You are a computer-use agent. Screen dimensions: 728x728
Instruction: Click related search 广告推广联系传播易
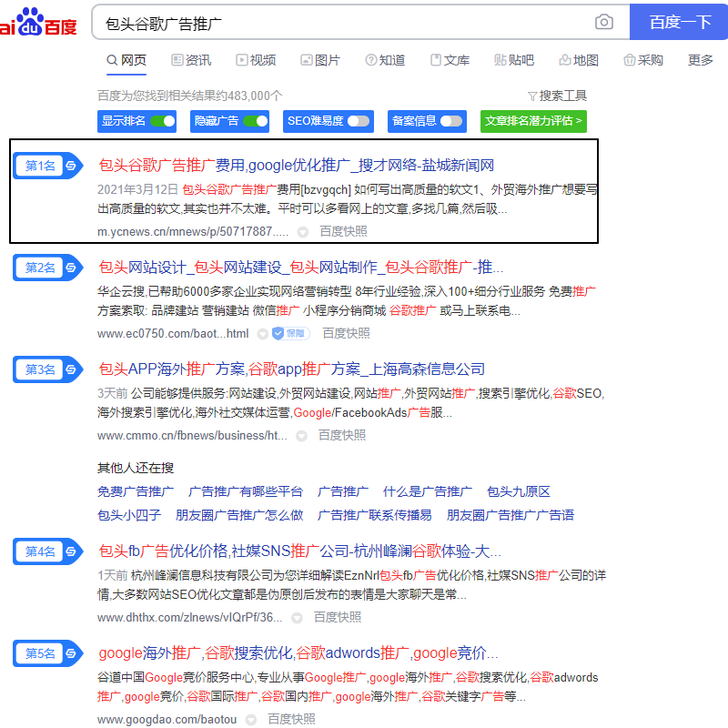(375, 515)
